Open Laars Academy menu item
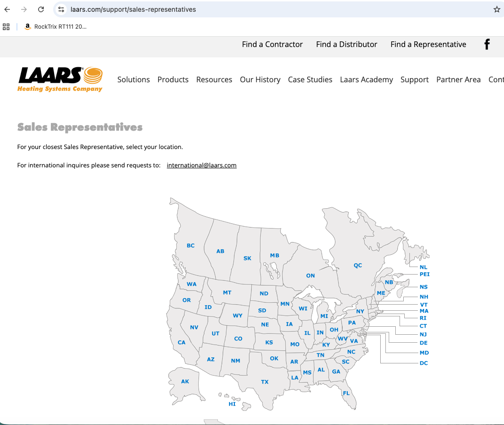This screenshot has width=504, height=425. click(x=367, y=79)
